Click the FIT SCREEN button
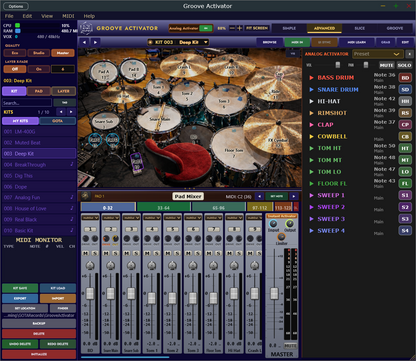This screenshot has width=416, height=361. [x=257, y=28]
